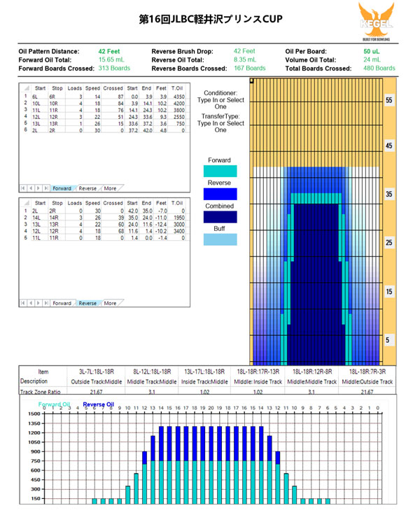Click select-all corner of reverse loads table
The height and width of the screenshot is (522, 420).
pyautogui.click(x=26, y=203)
